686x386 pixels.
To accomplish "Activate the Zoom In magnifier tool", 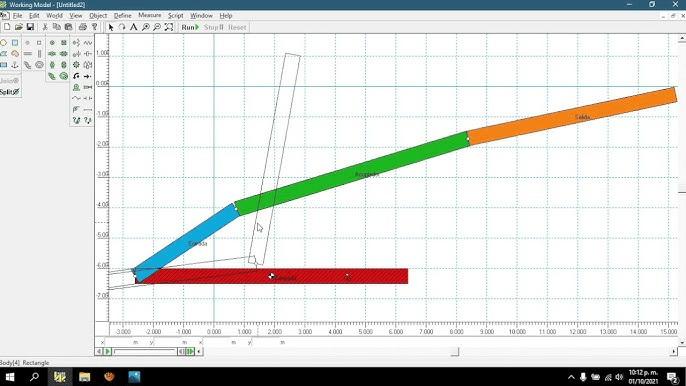I will pos(146,27).
